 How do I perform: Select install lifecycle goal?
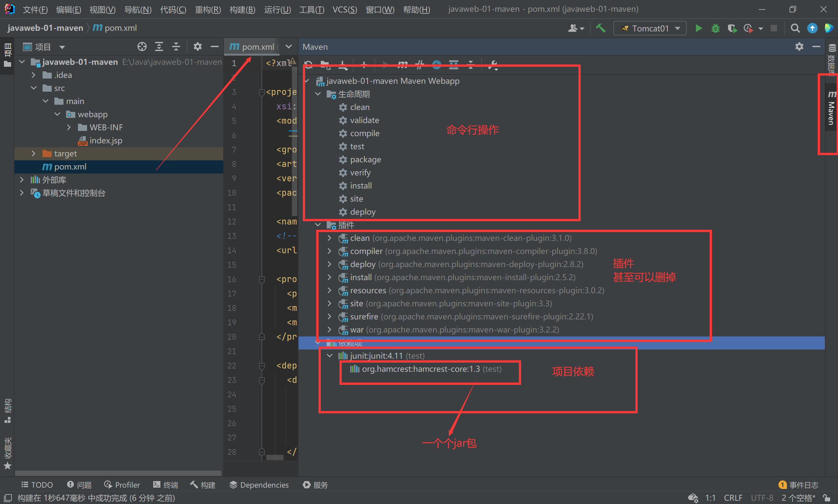[x=361, y=186]
